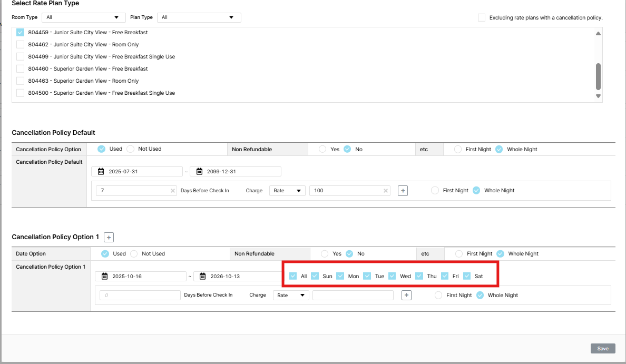
Task: Enable excluding rate plans with cancellation policy
Action: pyautogui.click(x=482, y=17)
